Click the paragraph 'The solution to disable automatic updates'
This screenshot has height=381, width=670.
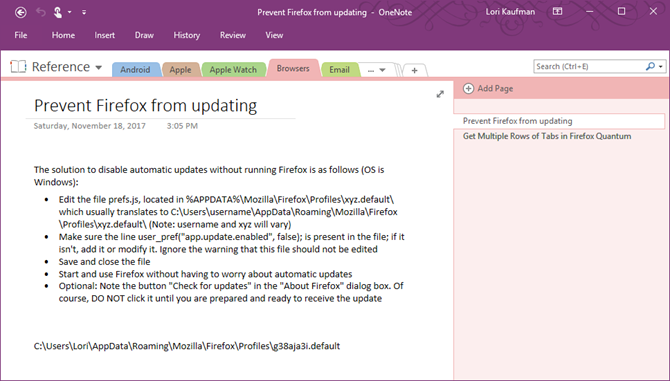[x=209, y=176]
